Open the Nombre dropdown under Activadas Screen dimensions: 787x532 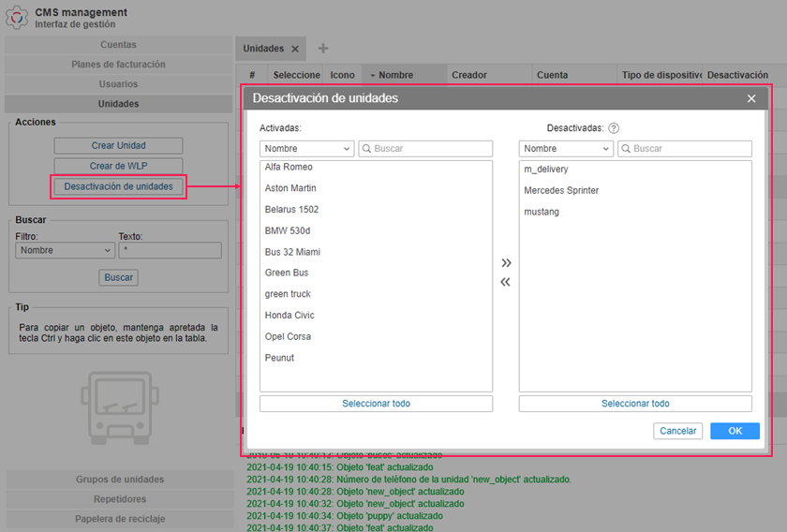[306, 149]
